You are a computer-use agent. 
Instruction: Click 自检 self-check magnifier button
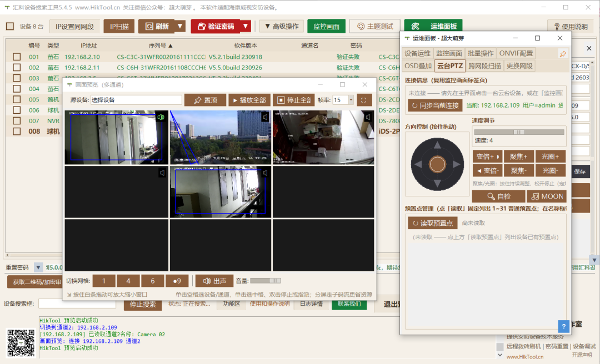498,196
